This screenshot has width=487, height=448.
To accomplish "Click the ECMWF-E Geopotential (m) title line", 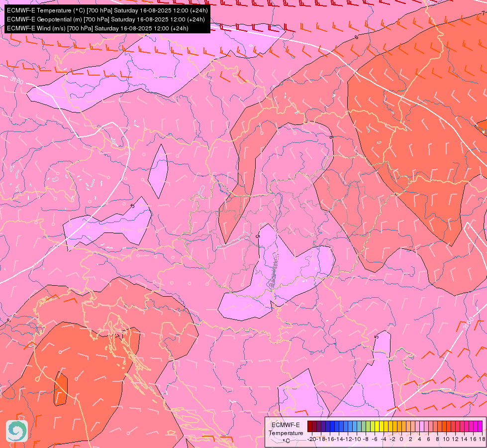I will (x=105, y=19).
